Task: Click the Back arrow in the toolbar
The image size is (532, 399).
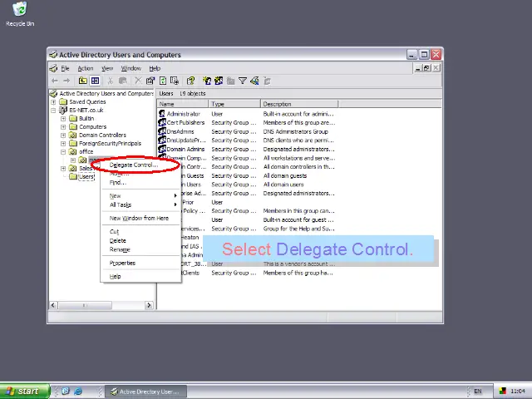Action: [x=55, y=81]
